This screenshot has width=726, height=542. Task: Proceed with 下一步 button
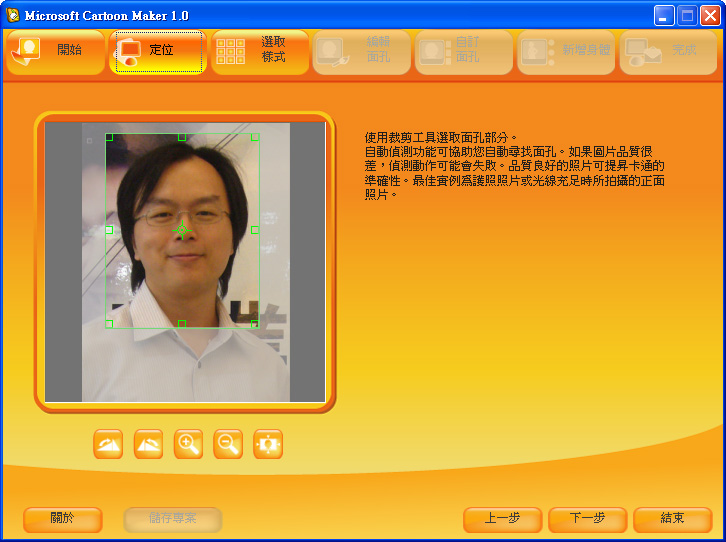588,520
